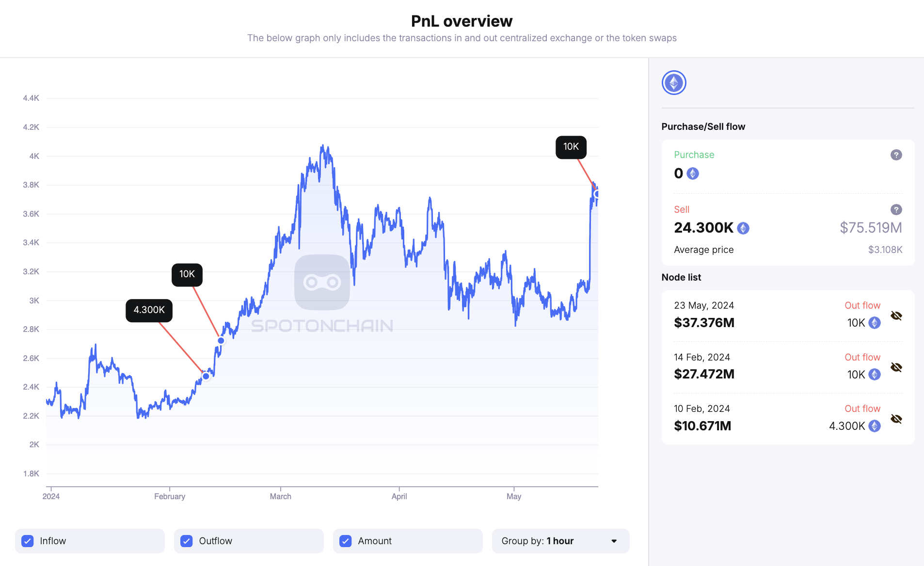Click Ethereum icon in the 10 Feb node
The image size is (924, 566).
[875, 426]
